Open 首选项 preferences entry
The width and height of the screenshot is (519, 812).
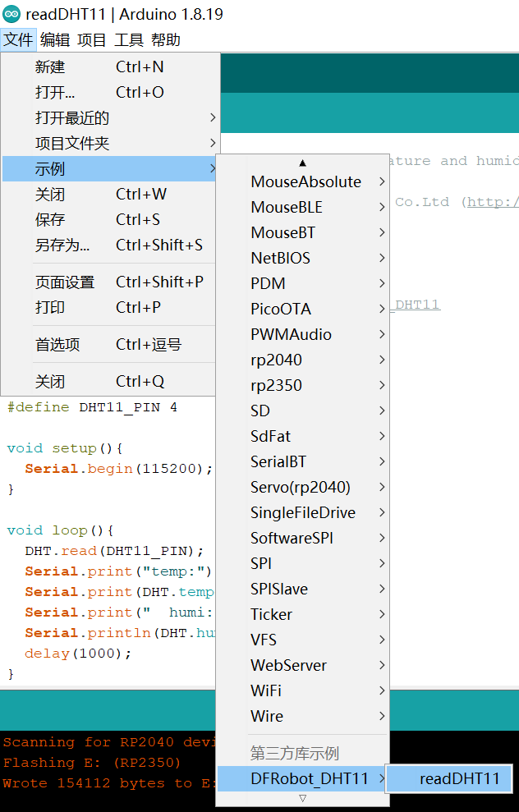pos(109,344)
